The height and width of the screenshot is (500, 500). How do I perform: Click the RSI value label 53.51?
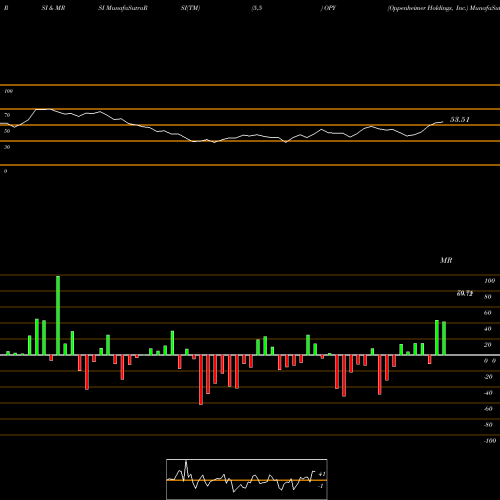[460, 120]
